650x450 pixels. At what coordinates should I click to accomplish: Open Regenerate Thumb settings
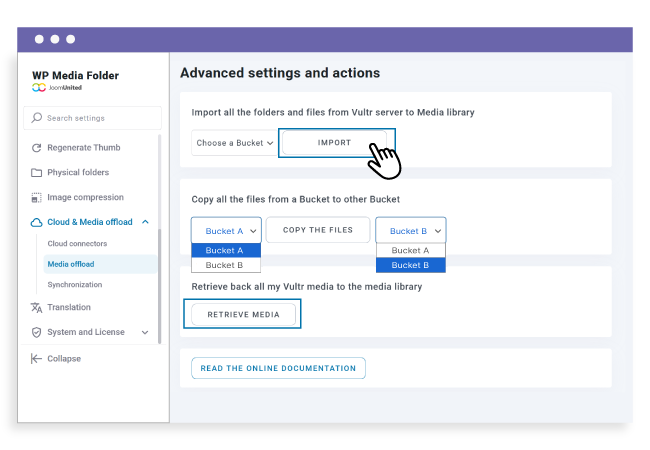(x=83, y=148)
